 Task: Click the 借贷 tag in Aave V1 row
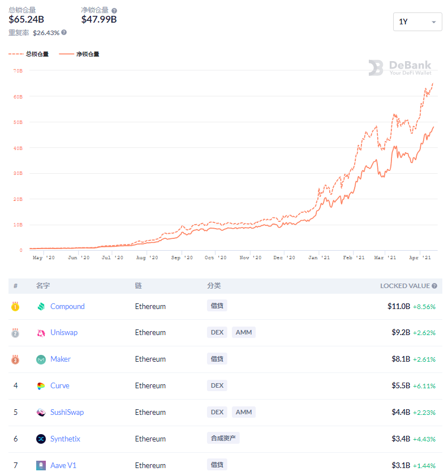click(217, 465)
